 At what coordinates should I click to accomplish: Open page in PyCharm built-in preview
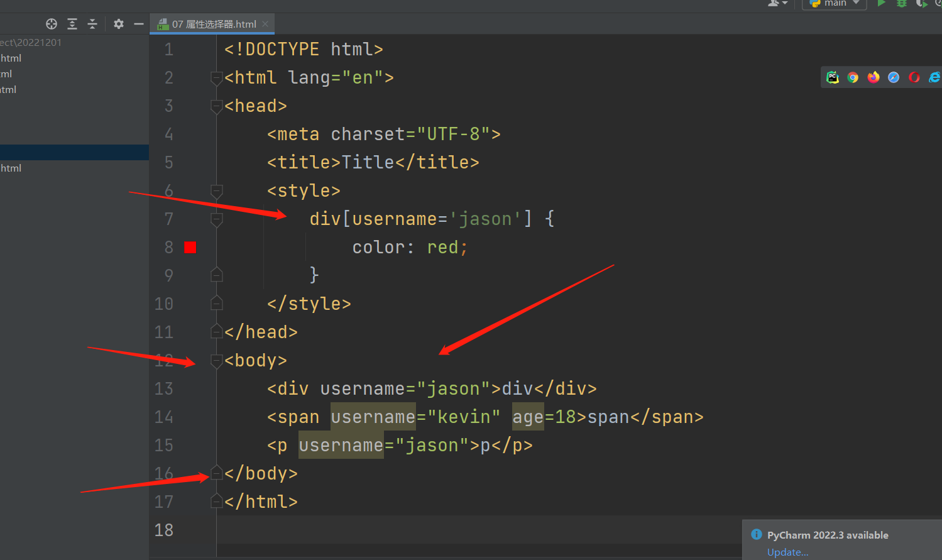click(833, 77)
